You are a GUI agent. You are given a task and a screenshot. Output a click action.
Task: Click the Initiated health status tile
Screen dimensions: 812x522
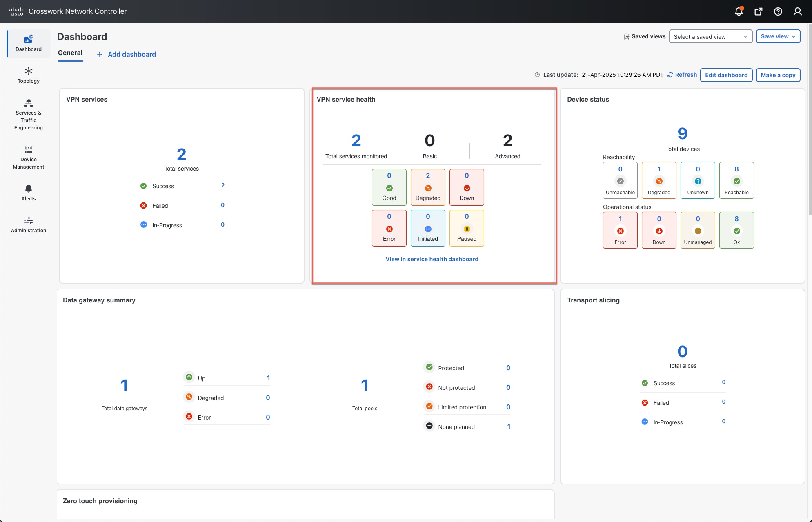click(x=428, y=228)
